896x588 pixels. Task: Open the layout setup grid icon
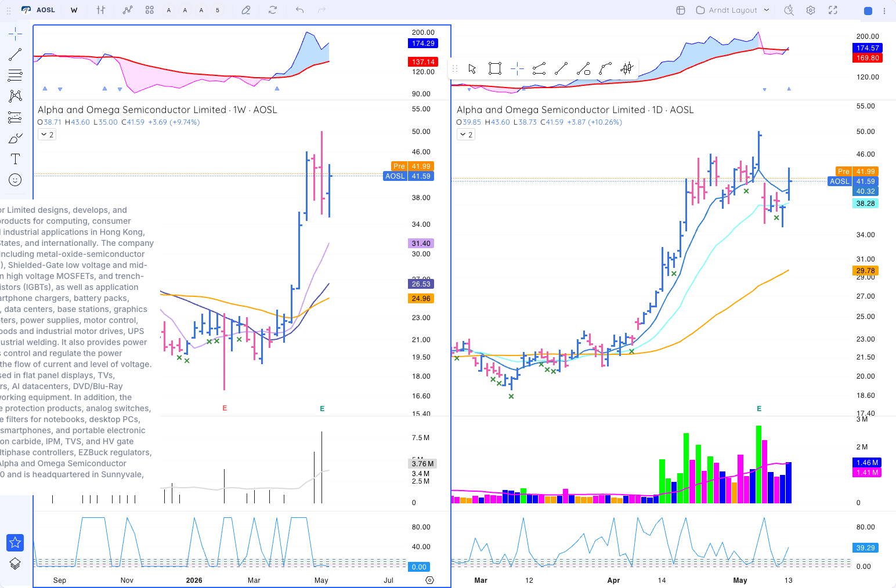(x=681, y=10)
